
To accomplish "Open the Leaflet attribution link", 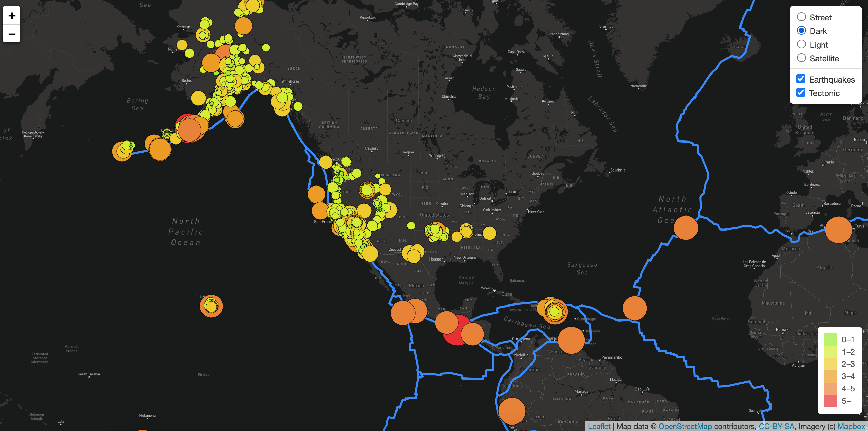I will [x=599, y=426].
